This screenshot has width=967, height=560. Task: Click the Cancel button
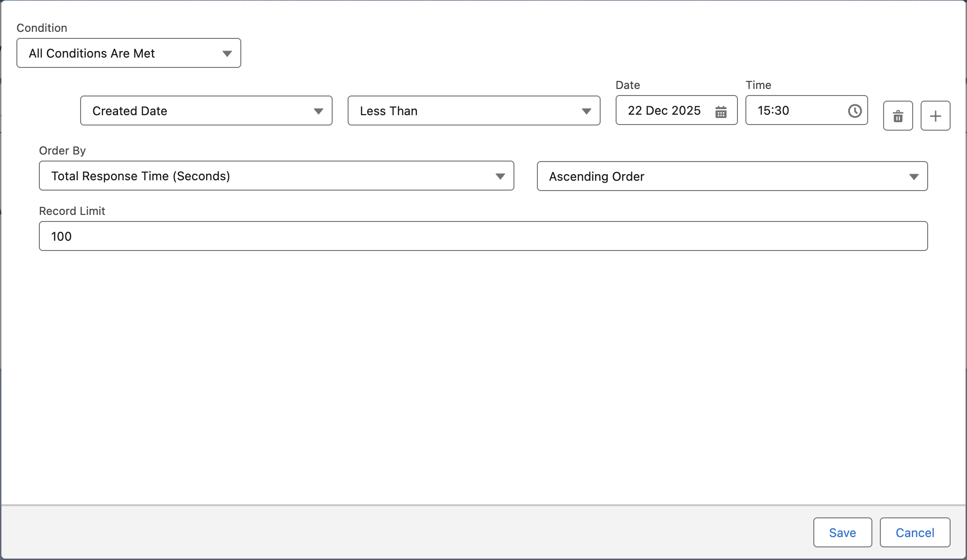point(915,532)
